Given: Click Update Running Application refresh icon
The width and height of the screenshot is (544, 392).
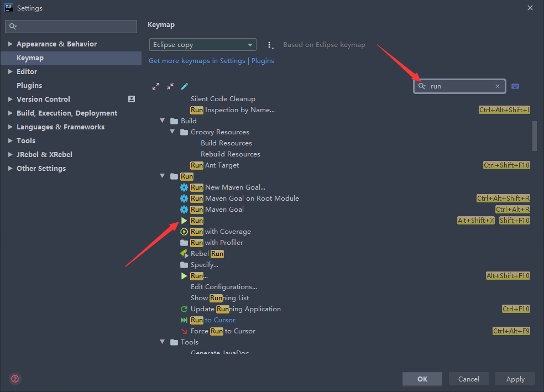Looking at the screenshot, I should click(x=184, y=309).
